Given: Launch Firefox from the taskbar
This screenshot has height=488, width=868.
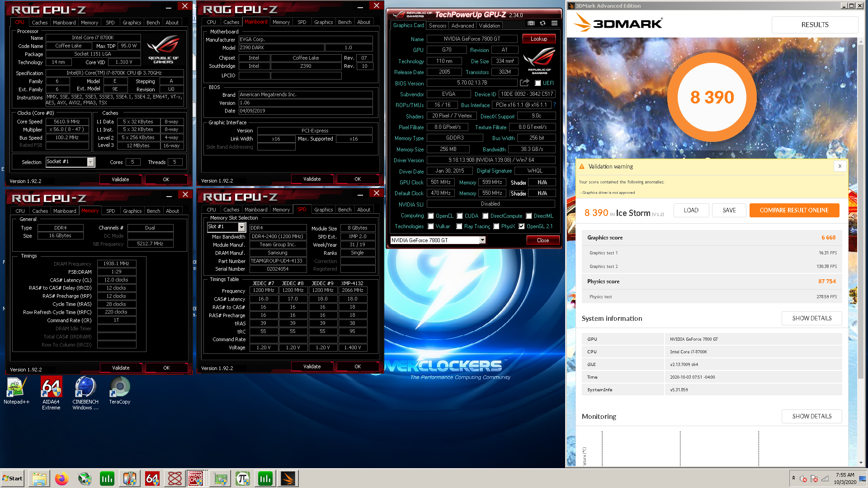Looking at the screenshot, I should point(62,479).
